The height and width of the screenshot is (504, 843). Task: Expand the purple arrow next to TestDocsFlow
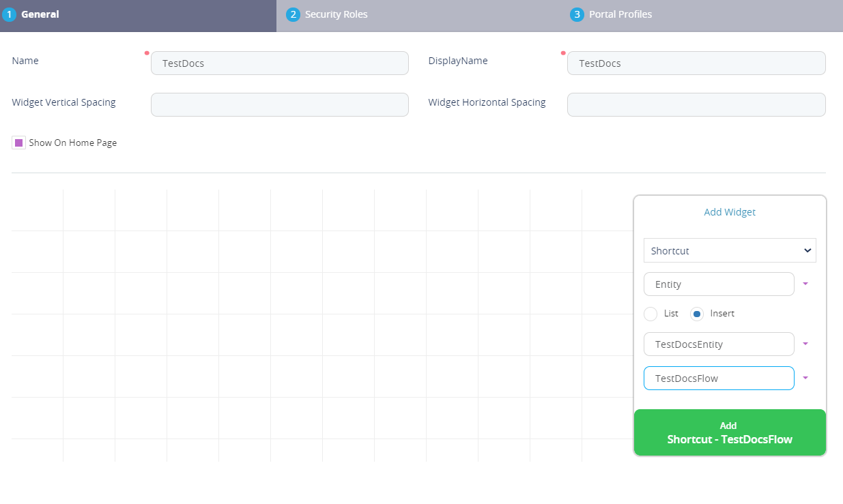[805, 378]
